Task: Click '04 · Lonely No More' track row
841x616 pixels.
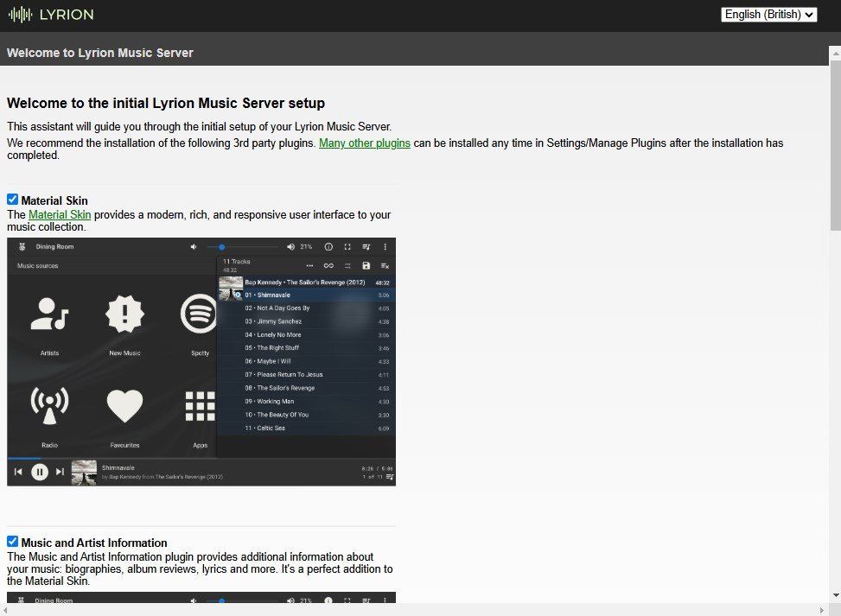Action: pos(306,335)
